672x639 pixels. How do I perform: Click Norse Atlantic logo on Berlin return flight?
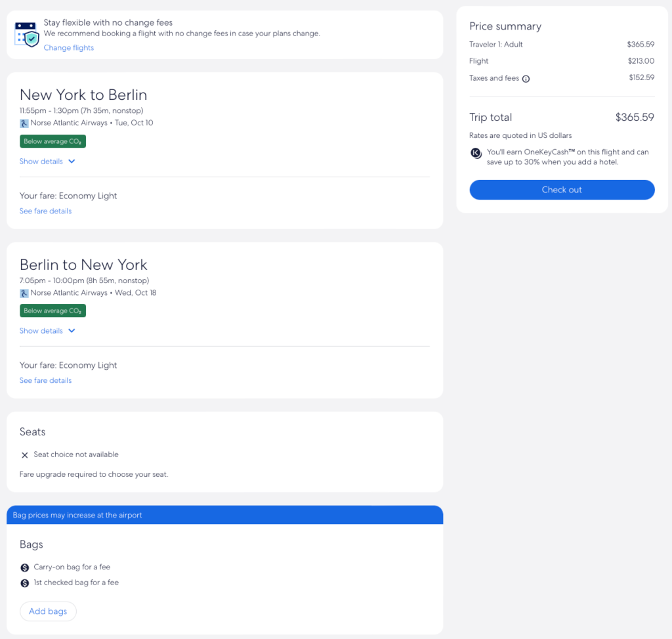(x=24, y=293)
